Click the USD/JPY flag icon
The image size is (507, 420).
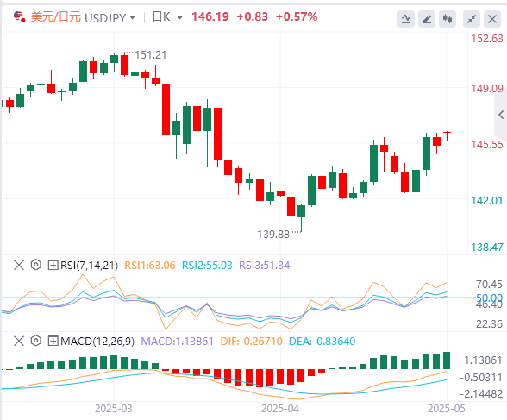[19, 16]
